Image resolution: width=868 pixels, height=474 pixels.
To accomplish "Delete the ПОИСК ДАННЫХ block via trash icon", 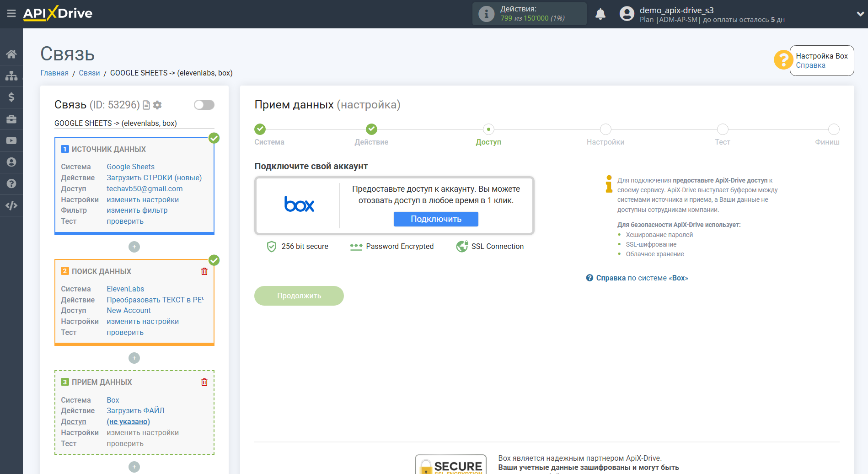I will (x=204, y=271).
